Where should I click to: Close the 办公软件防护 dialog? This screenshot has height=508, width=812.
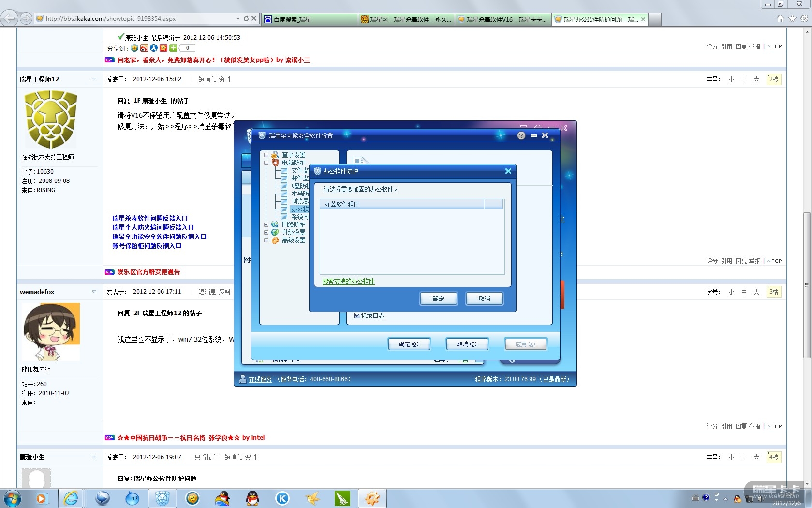[508, 171]
